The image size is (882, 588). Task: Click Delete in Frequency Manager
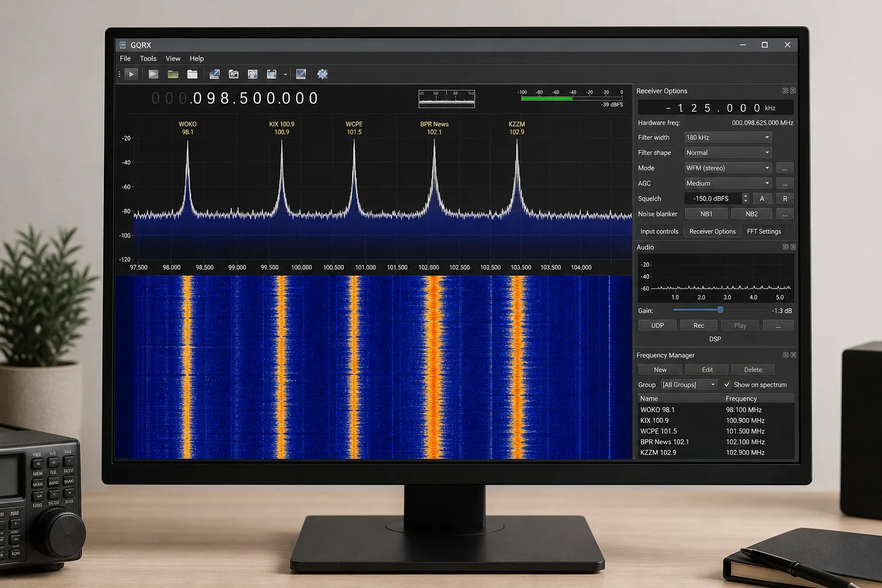point(753,370)
